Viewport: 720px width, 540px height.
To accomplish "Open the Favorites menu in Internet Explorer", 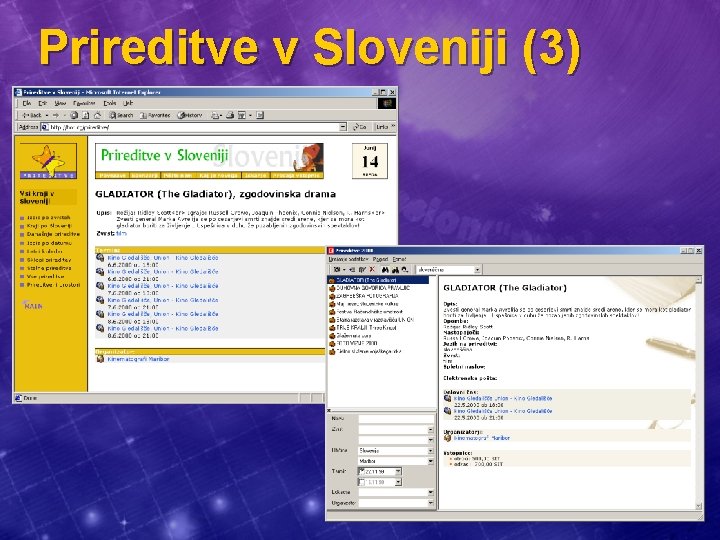I will (x=84, y=103).
